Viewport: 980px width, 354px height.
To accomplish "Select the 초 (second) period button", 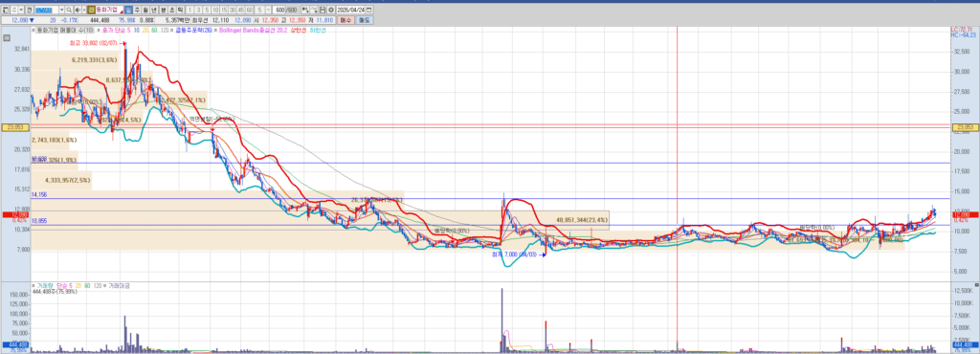I will pos(172,10).
